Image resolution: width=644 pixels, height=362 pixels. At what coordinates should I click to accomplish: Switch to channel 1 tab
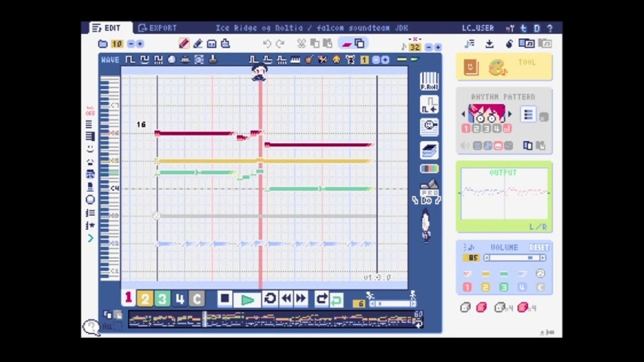click(x=128, y=298)
